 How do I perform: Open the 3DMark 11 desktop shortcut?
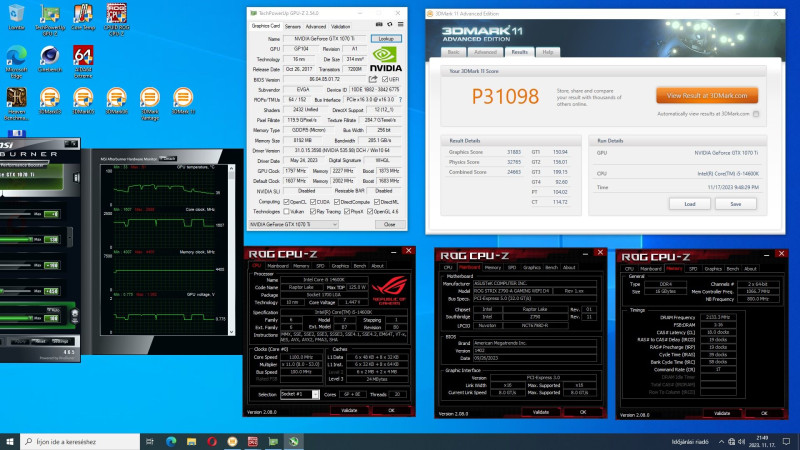183,101
